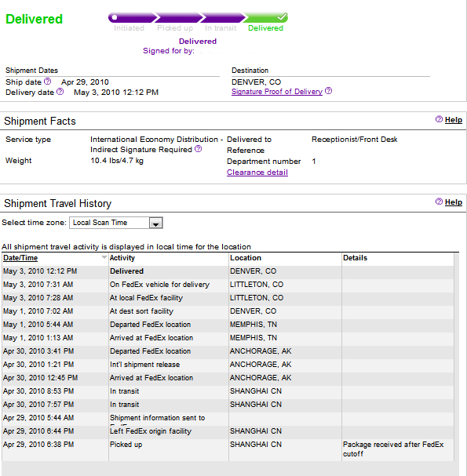Select the bold Delivered activity cell

click(x=126, y=271)
